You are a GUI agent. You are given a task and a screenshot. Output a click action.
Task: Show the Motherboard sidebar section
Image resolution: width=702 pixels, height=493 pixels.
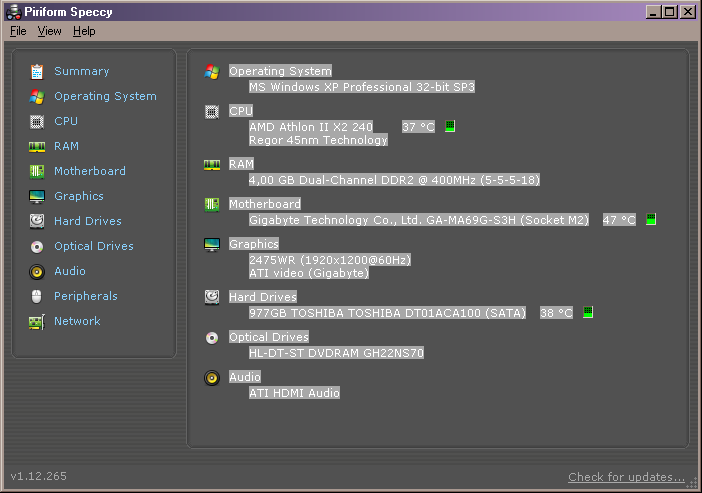[90, 171]
